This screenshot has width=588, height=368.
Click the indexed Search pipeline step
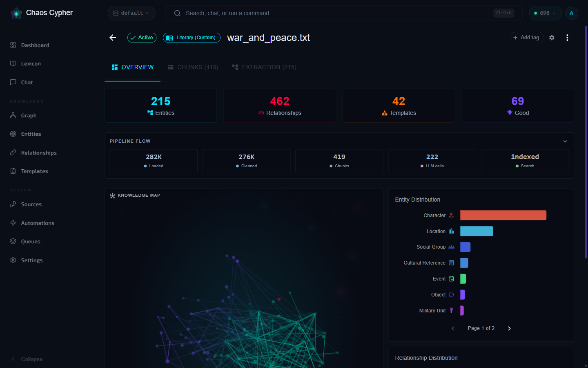coord(525,161)
